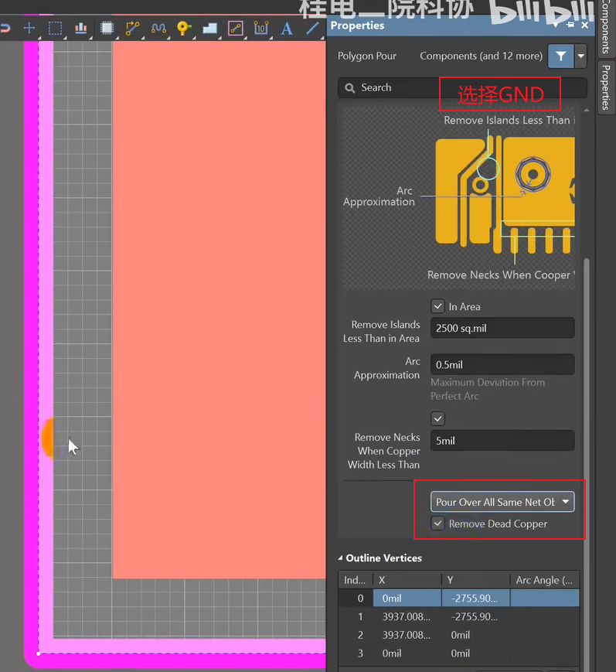Image resolution: width=616 pixels, height=672 pixels.
Task: Select the Place Line tool
Action: click(313, 29)
